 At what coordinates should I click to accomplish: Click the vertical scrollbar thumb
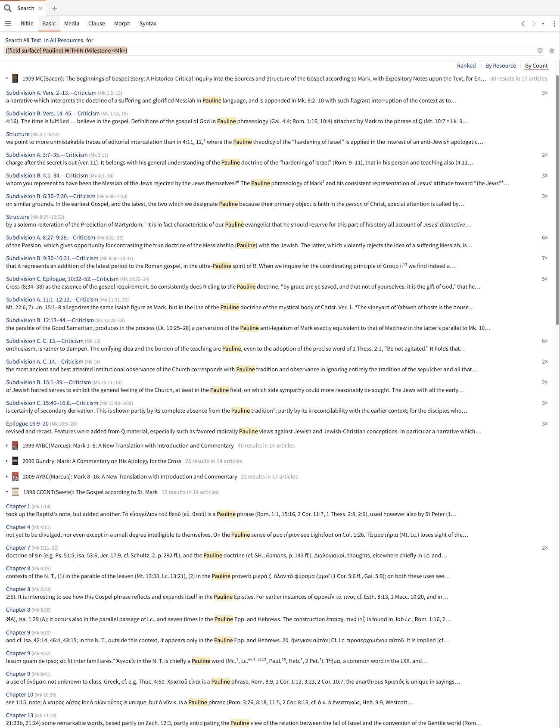(557, 200)
